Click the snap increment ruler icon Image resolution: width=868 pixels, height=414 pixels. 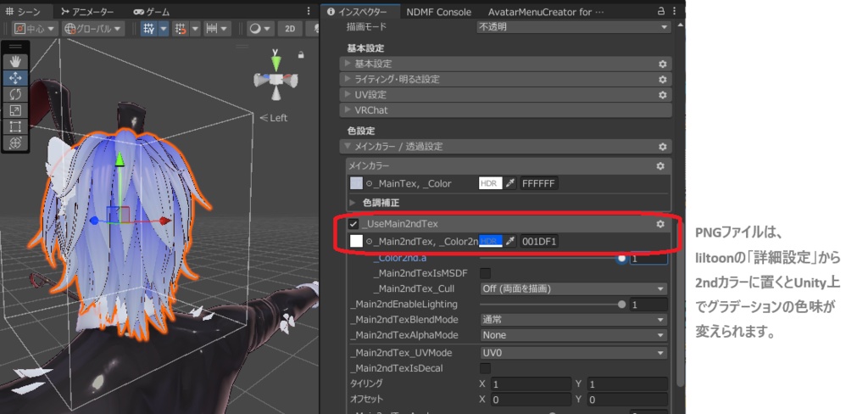coord(211,29)
